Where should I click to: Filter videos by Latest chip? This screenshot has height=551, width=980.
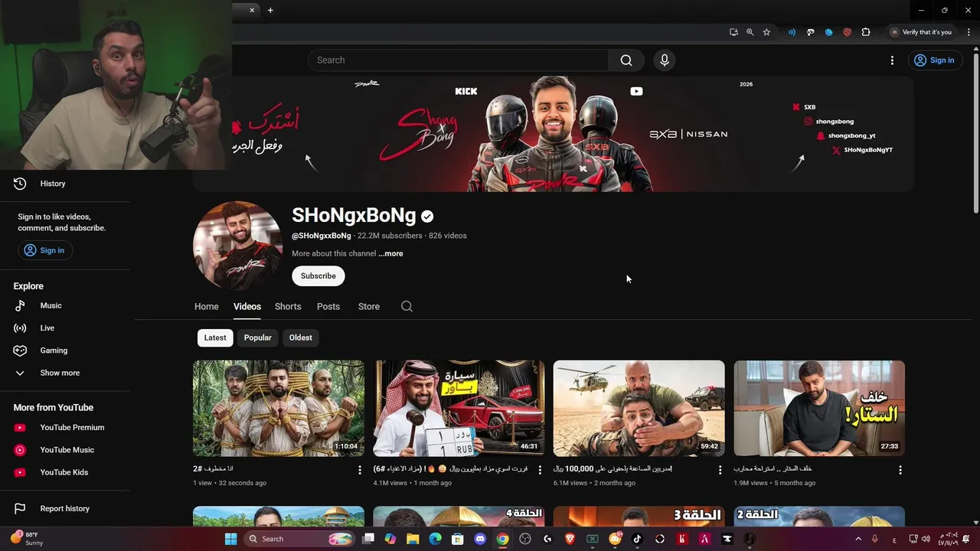click(x=215, y=337)
